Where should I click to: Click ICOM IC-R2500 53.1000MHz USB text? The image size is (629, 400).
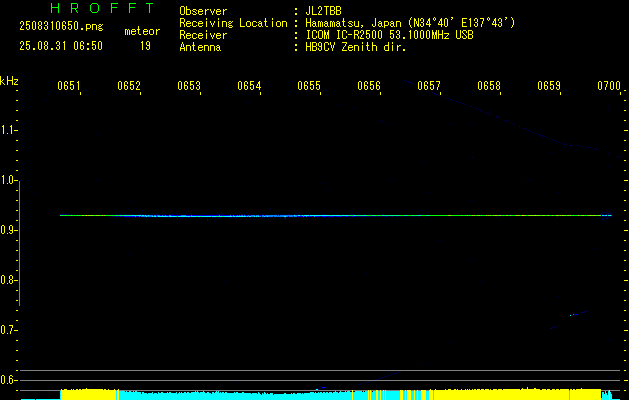tap(389, 35)
